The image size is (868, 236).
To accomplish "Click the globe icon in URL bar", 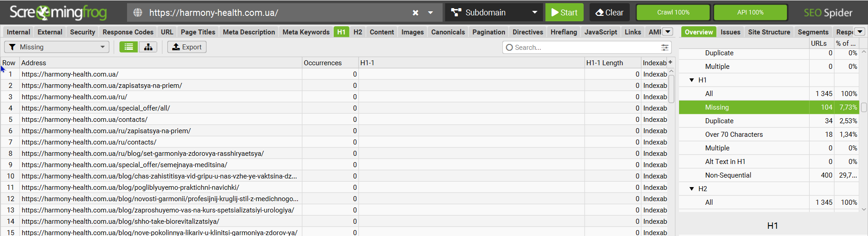I will pyautogui.click(x=138, y=13).
